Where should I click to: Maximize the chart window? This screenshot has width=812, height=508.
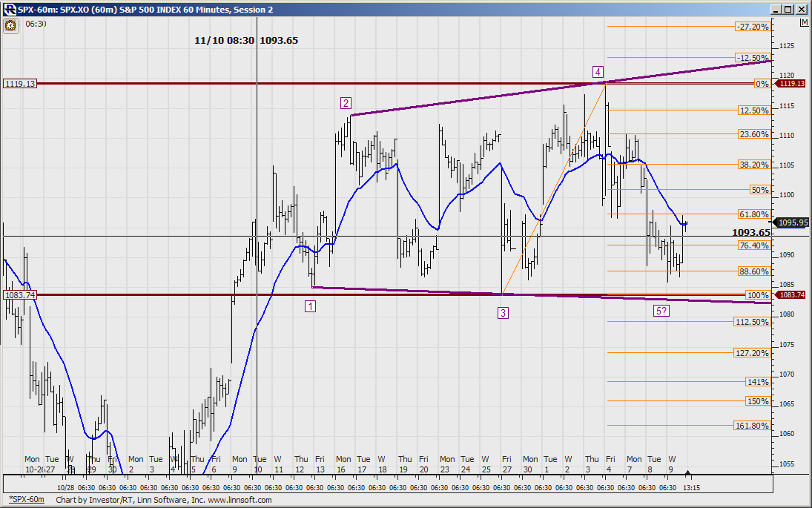pyautogui.click(x=789, y=9)
